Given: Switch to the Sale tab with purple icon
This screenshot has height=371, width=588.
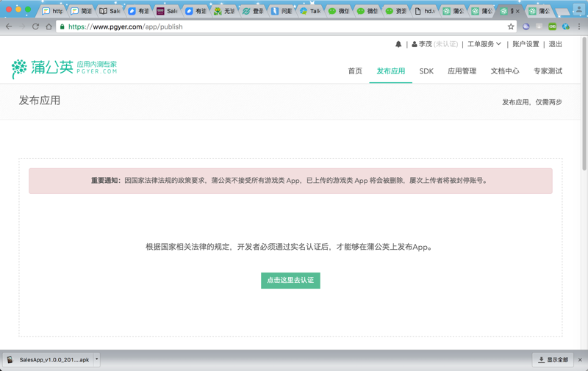Looking at the screenshot, I should (168, 11).
